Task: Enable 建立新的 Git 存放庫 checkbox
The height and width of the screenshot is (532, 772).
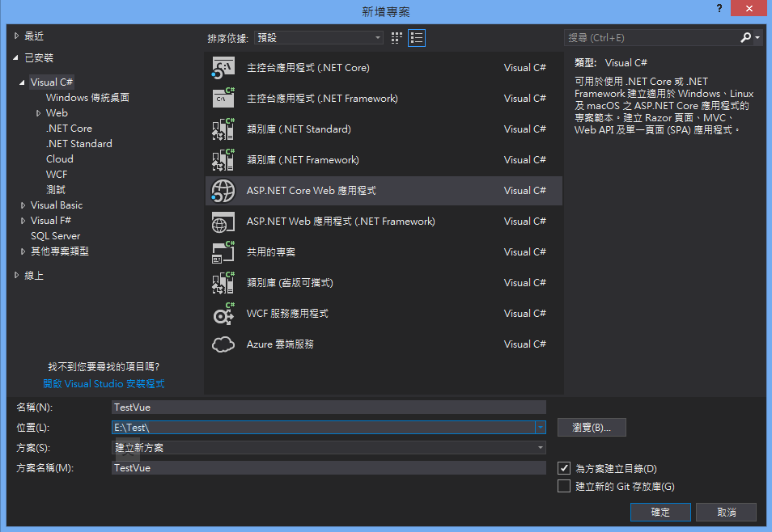Action: 564,486
